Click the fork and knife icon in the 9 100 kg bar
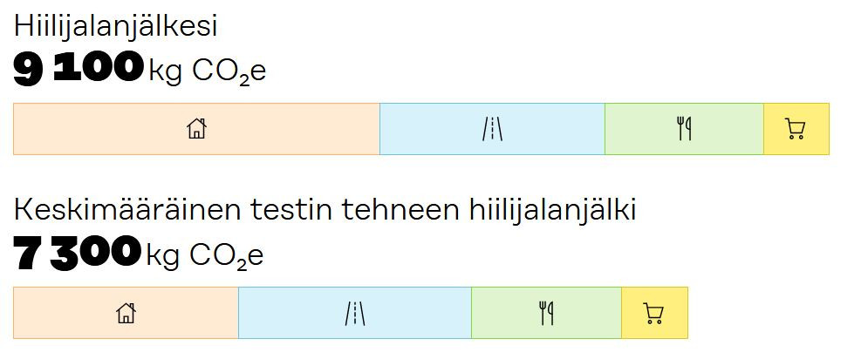This screenshot has width=868, height=359. (684, 129)
